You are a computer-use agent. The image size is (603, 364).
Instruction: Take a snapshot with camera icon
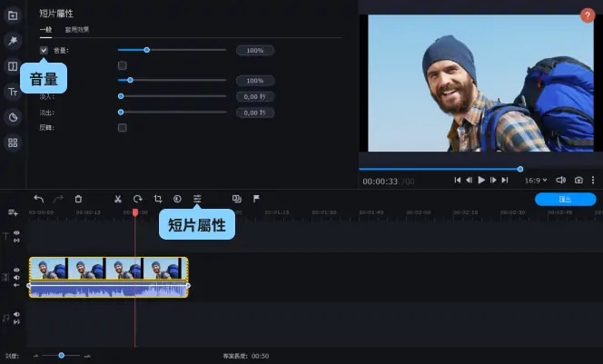[578, 180]
